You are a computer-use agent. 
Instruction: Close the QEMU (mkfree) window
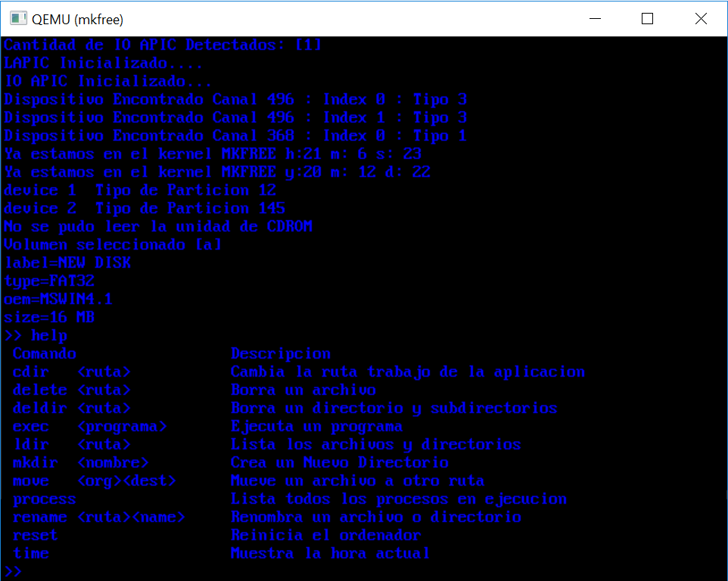click(x=701, y=19)
